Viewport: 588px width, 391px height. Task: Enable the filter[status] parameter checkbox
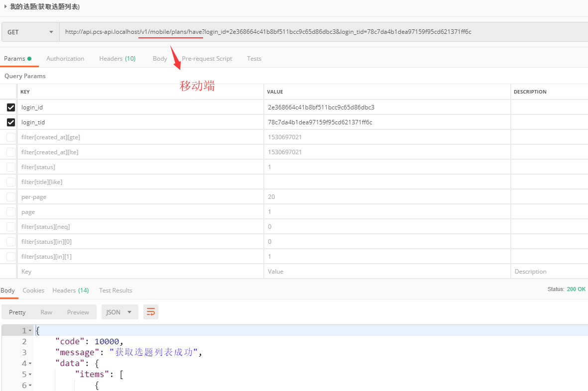pyautogui.click(x=11, y=167)
